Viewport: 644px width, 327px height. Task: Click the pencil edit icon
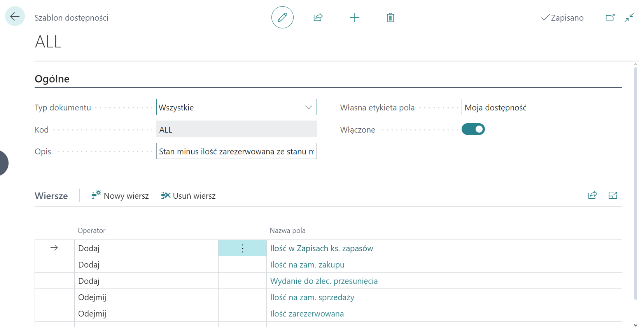(x=282, y=17)
